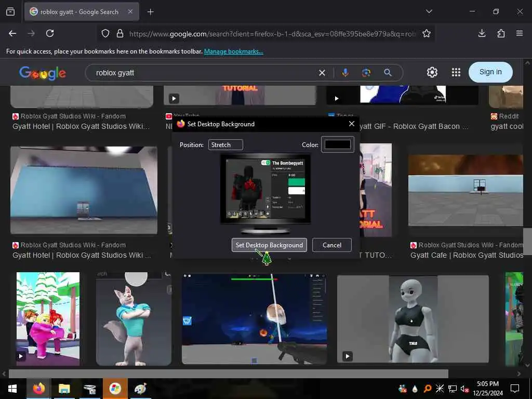
Task: Open Firefox downloads panel
Action: tap(482, 33)
